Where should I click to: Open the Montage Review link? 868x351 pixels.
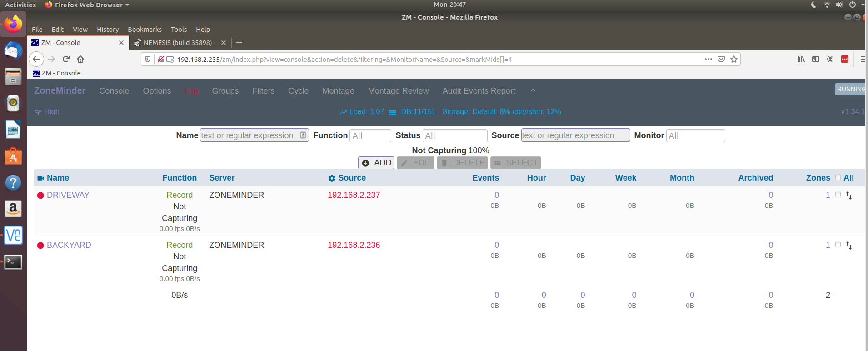tap(398, 91)
